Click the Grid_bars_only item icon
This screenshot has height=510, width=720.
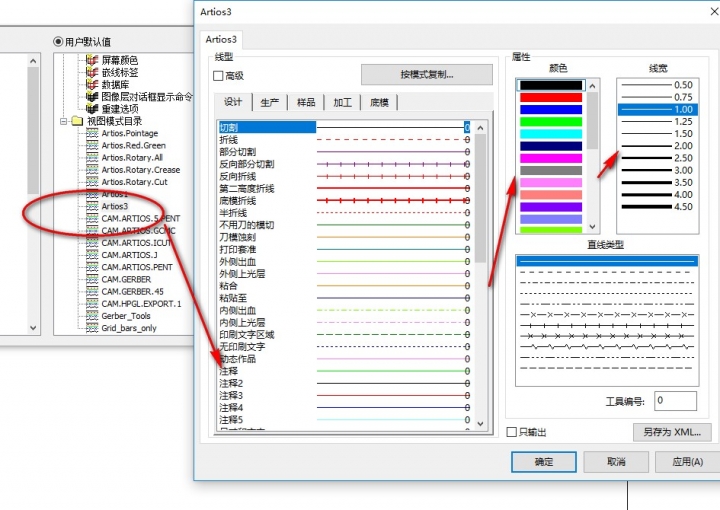click(x=93, y=327)
